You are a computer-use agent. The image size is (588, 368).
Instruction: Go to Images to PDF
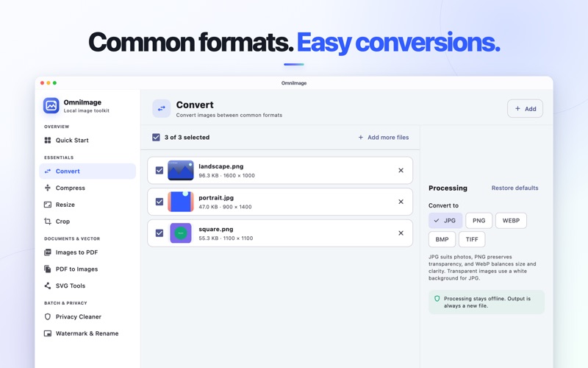tap(87, 252)
